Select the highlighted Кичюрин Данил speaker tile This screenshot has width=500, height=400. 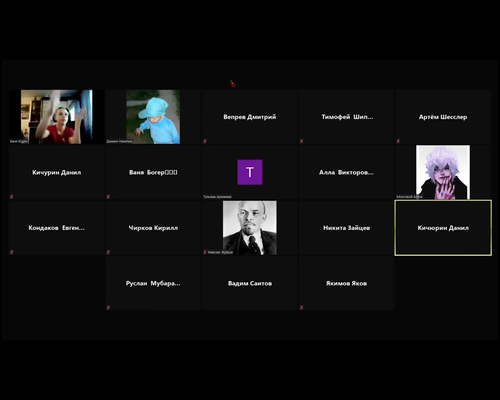pos(443,228)
